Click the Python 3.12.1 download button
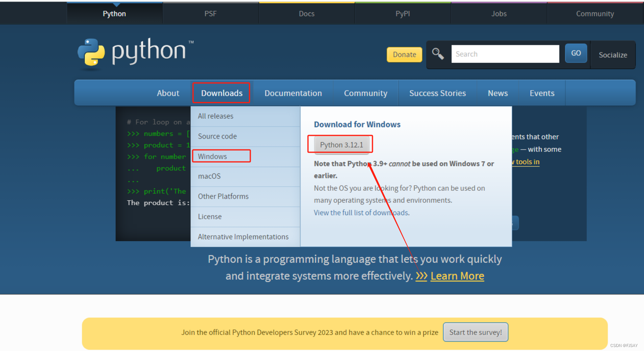Screen dimensions: 644x351 (342, 145)
